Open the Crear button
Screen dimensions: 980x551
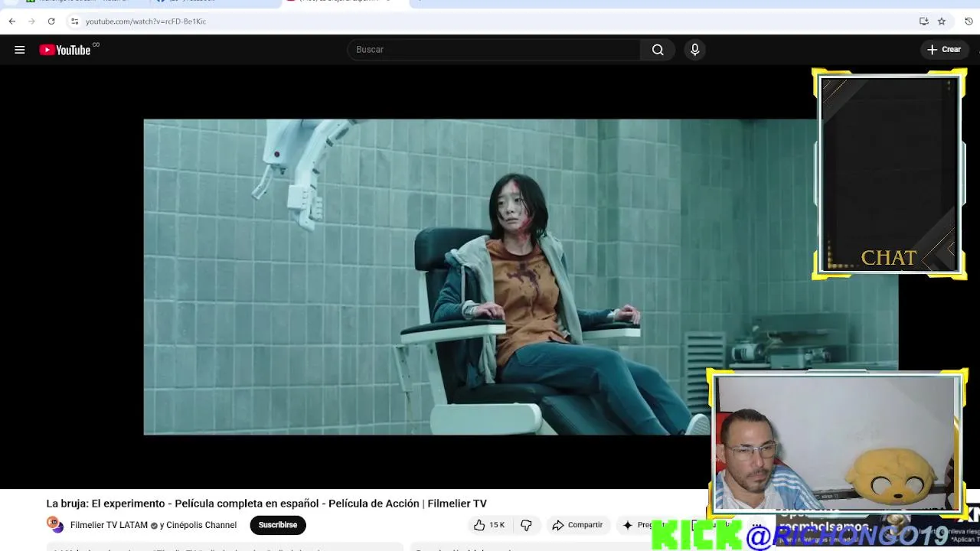(943, 50)
